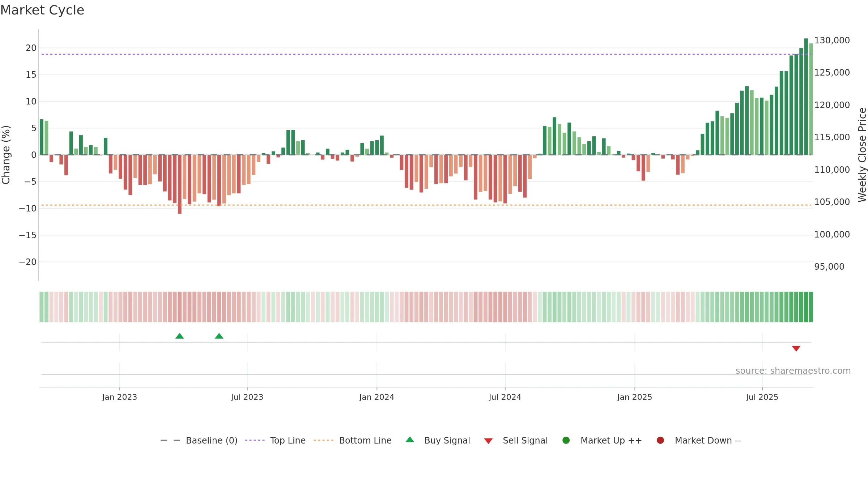Click the purple dotted Top Line legend swatch
868x488 pixels.
click(x=255, y=440)
